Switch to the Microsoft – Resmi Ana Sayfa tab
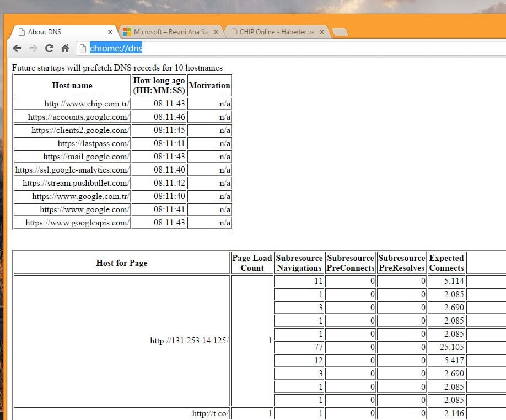The height and width of the screenshot is (420, 506). (171, 31)
